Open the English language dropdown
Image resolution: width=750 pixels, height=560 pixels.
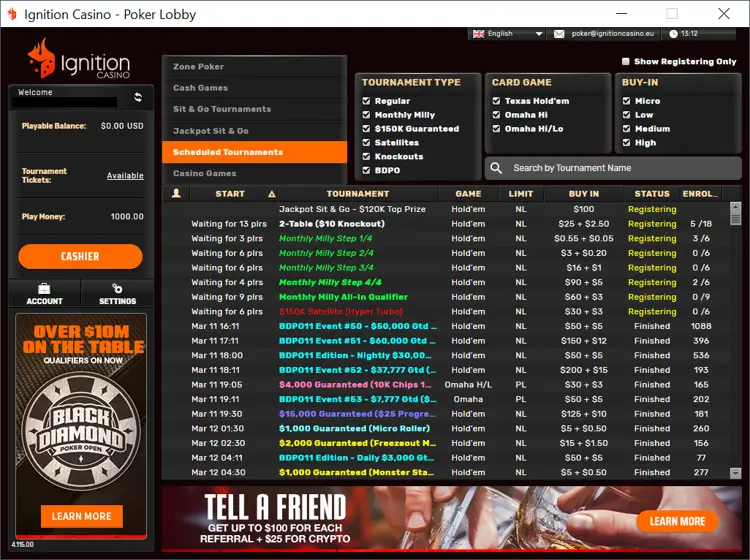(507, 34)
